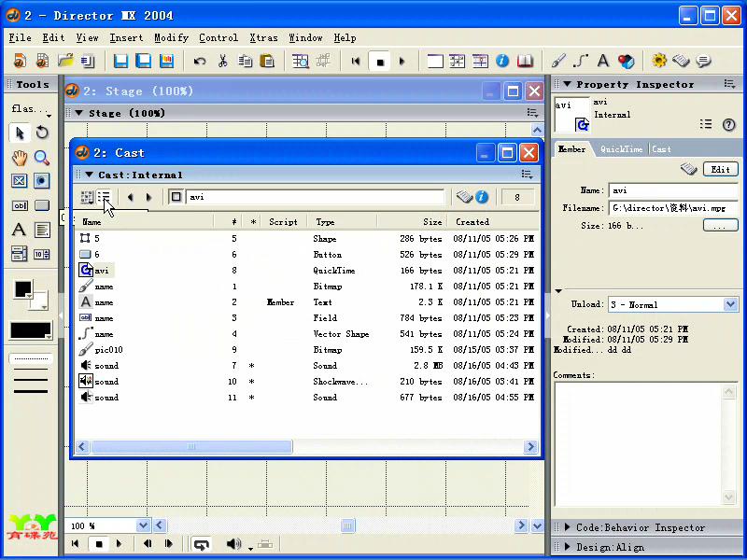Open the stage zoom 100 % dropdown
The image size is (747, 560).
(143, 525)
